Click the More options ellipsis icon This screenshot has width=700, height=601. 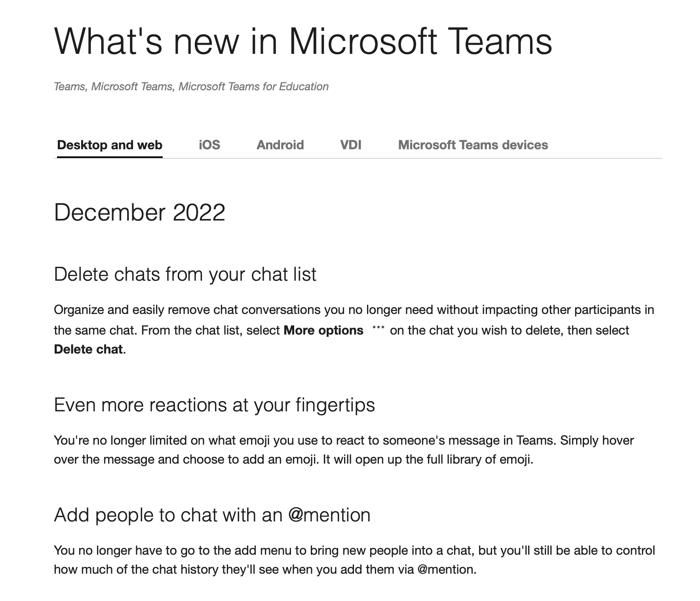[379, 328]
